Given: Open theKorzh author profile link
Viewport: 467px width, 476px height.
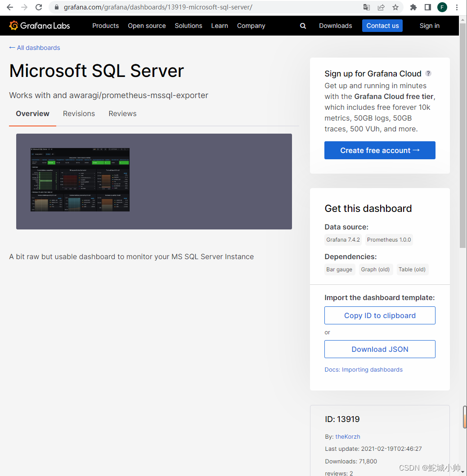Looking at the screenshot, I should [348, 436].
